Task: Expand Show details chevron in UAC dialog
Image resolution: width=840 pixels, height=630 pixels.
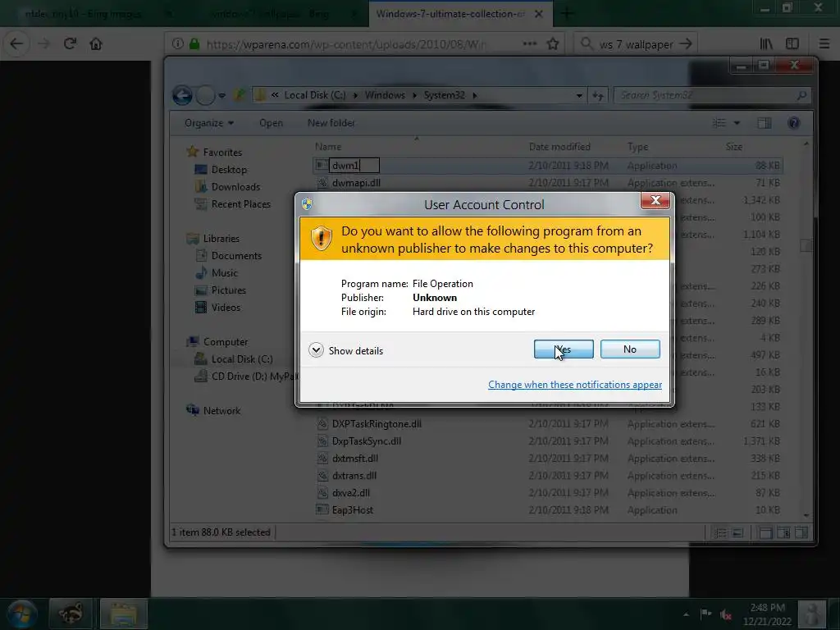Action: [316, 350]
